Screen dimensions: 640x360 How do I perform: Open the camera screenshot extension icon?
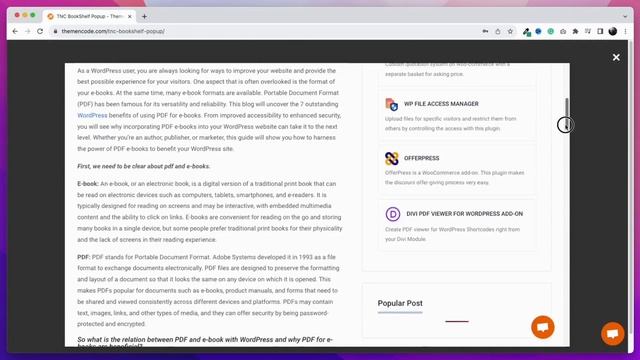coord(563,31)
